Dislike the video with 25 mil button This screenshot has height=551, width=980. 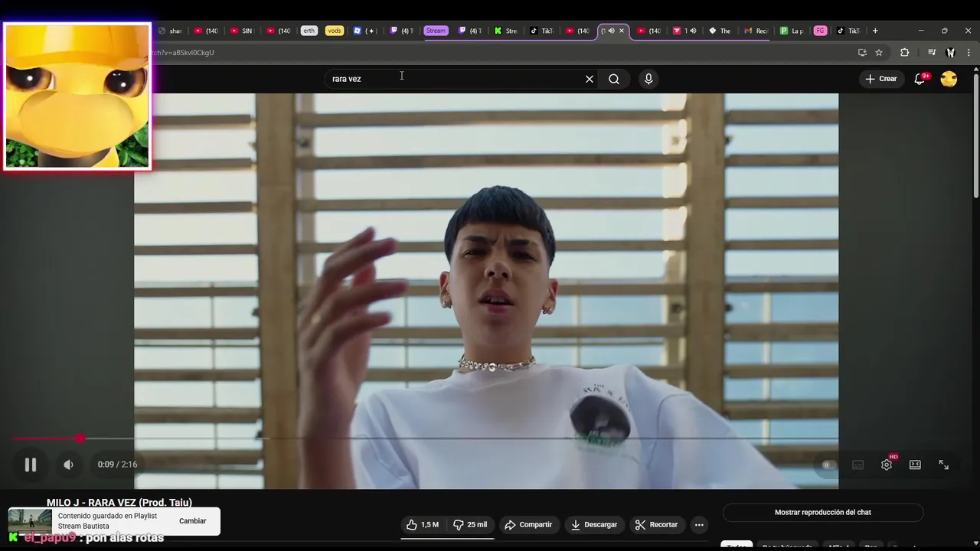pyautogui.click(x=469, y=524)
